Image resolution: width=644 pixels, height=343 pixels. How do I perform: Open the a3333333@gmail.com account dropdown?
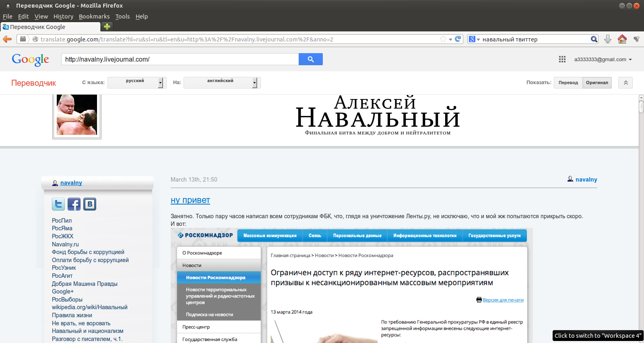(603, 59)
